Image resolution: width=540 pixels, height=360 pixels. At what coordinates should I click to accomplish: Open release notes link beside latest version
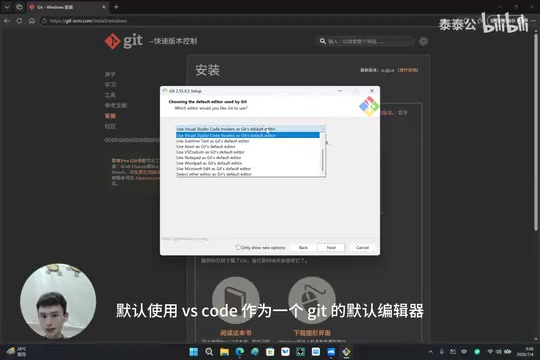click(408, 70)
